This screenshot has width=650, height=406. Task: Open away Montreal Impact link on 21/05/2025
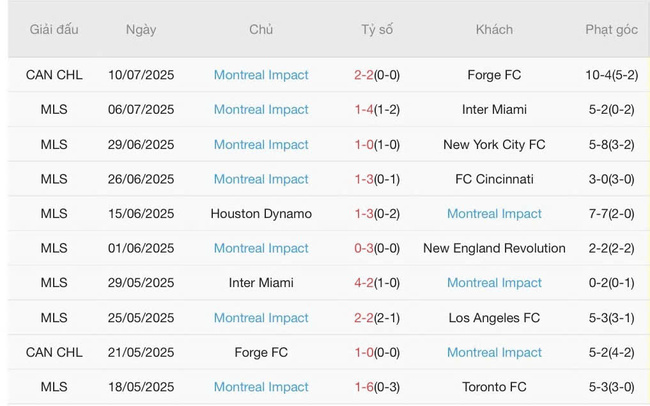494,353
